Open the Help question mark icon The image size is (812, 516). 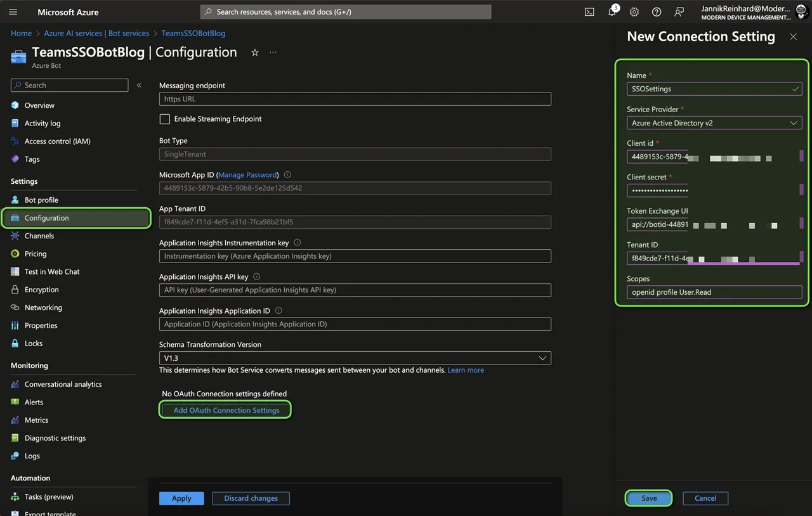(657, 12)
